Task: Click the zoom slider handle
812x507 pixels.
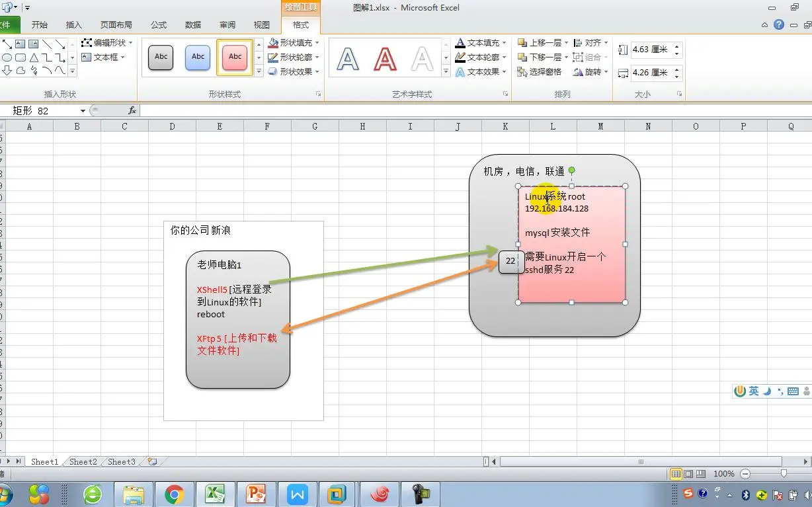Action: click(784, 474)
